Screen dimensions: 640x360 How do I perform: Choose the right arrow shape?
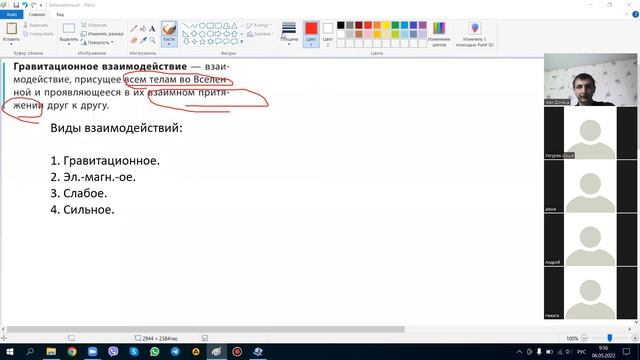pos(218,34)
